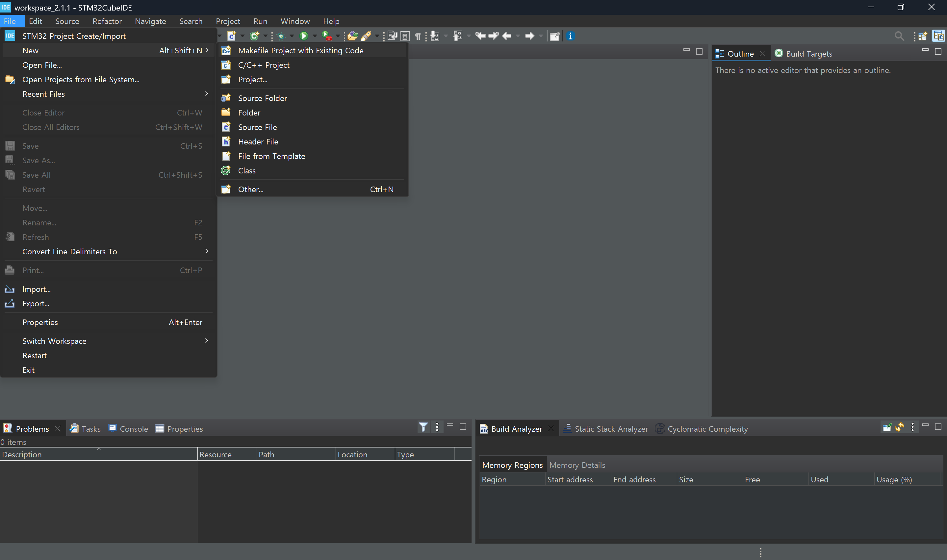This screenshot has height=560, width=947.
Task: Open dropdown arrow next to Debug icon
Action: tap(292, 36)
